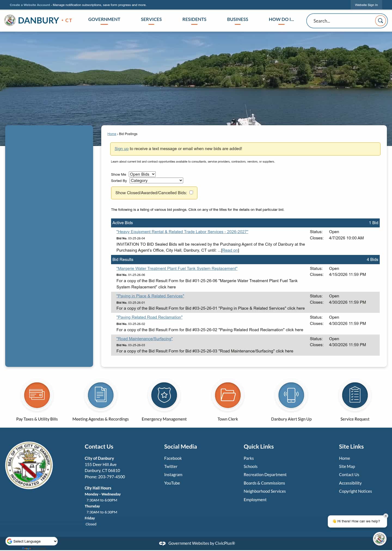Viewport: 392px width, 551px height.
Task: Open Road Maintenance/Surfacing bid link
Action: [145, 339]
